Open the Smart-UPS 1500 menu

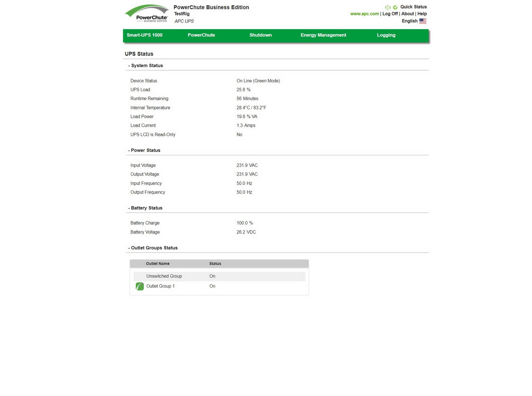(144, 35)
